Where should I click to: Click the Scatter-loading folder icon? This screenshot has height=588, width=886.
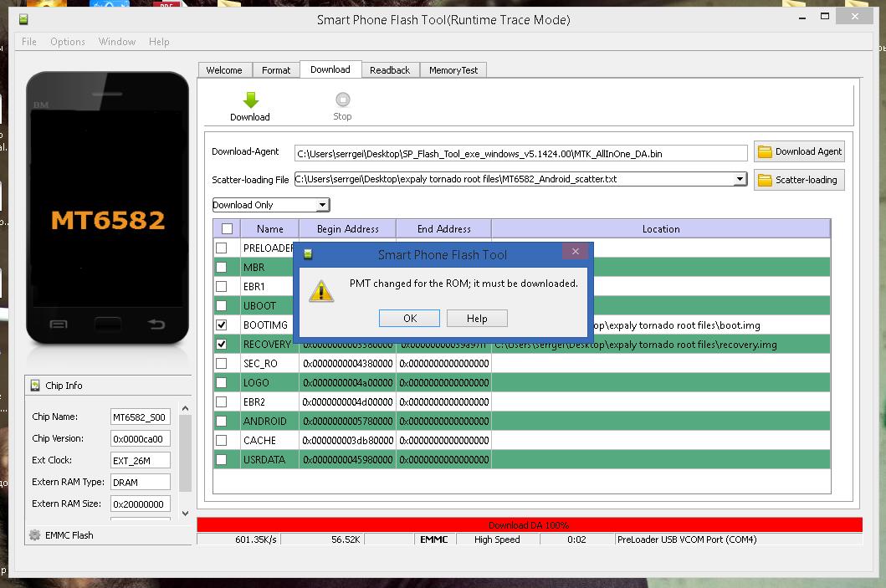[765, 180]
